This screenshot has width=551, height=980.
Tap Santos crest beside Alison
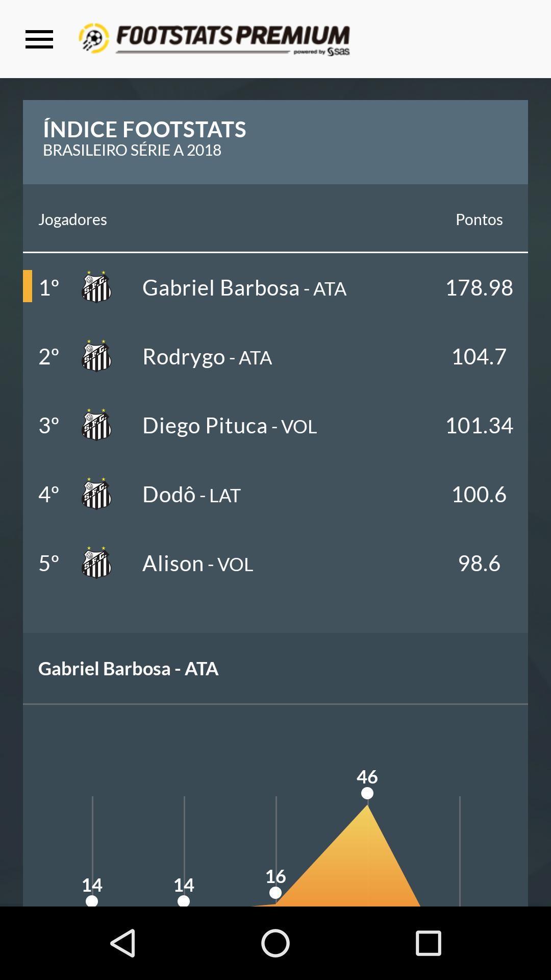(96, 563)
